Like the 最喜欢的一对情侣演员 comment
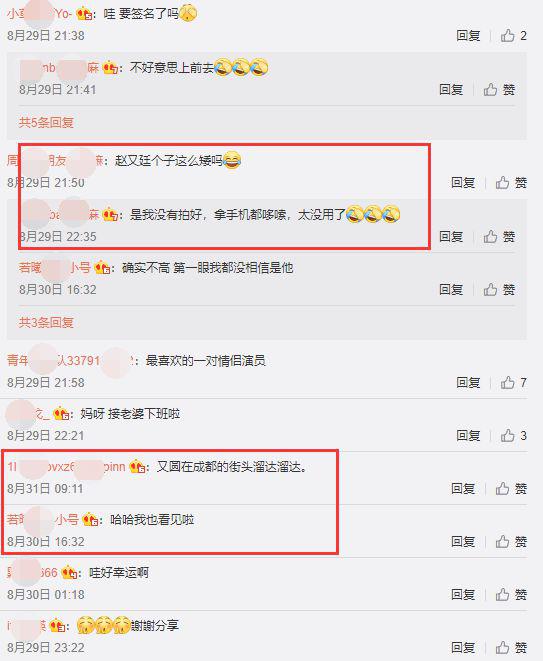 pos(513,382)
